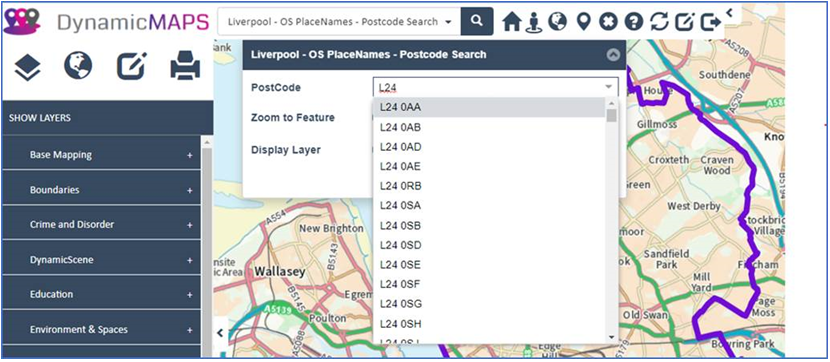Expand the Boundaries layer group

pyautogui.click(x=101, y=190)
